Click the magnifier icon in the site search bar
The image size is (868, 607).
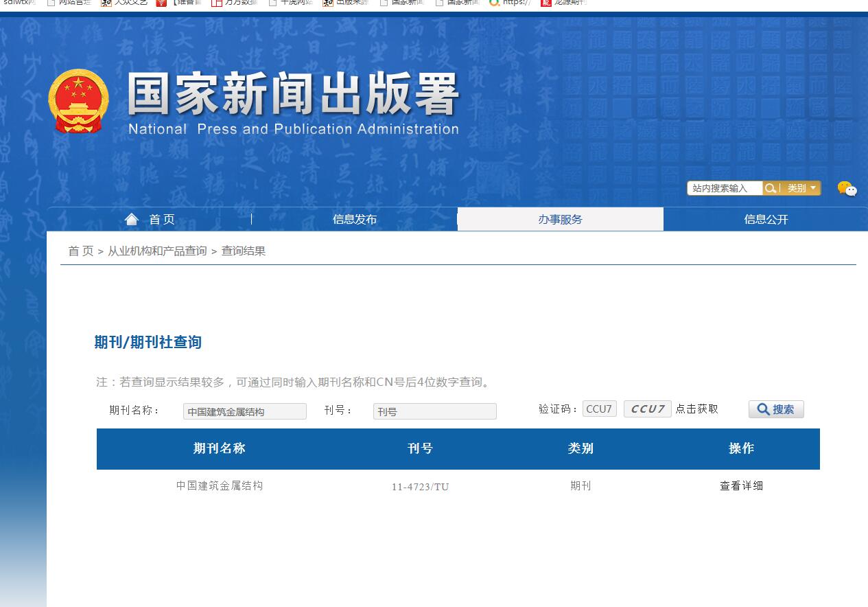pyautogui.click(x=771, y=188)
